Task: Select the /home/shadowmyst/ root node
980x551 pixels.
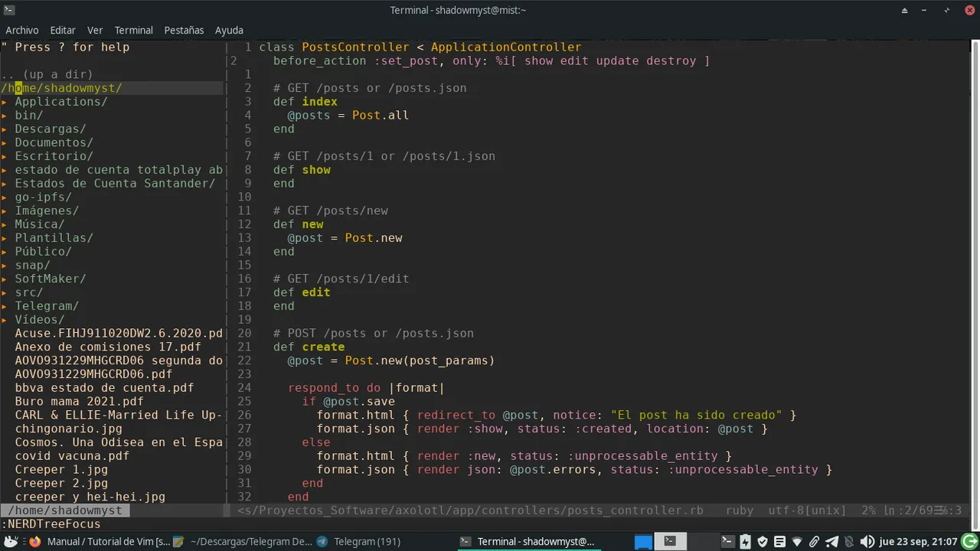Action: click(61, 88)
